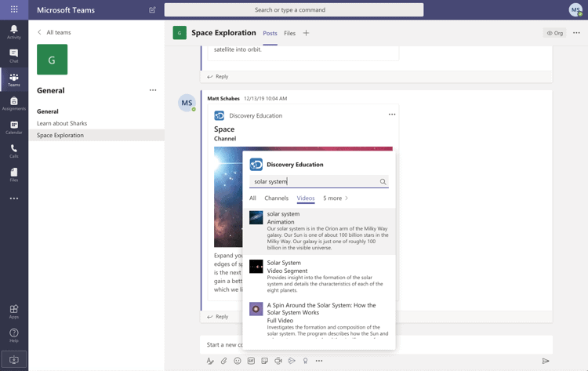The image size is (588, 371).
Task: Click the attach file paperclip icon
Action: pyautogui.click(x=223, y=361)
